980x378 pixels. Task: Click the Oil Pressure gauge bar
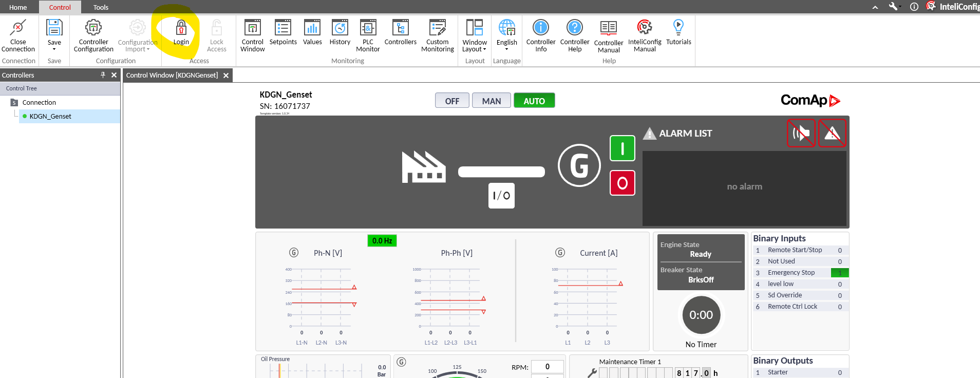pyautogui.click(x=316, y=370)
